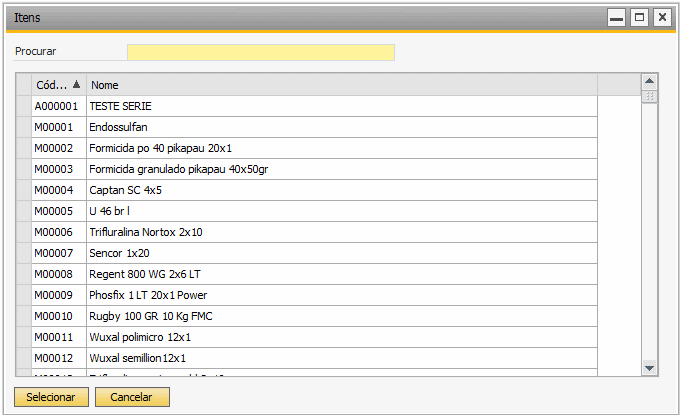Select the Endossulfan item row
The image size is (681, 417).
(307, 127)
